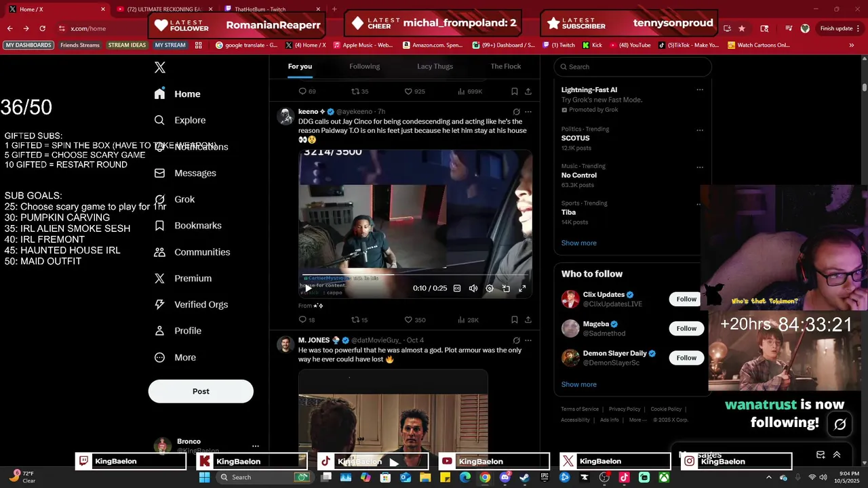Click the X search field
The height and width of the screenshot is (488, 868).
point(633,66)
